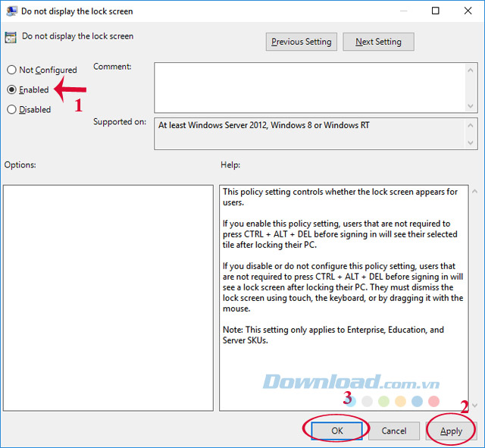Click the 'At least Windows Server 2012' text

pyautogui.click(x=264, y=125)
